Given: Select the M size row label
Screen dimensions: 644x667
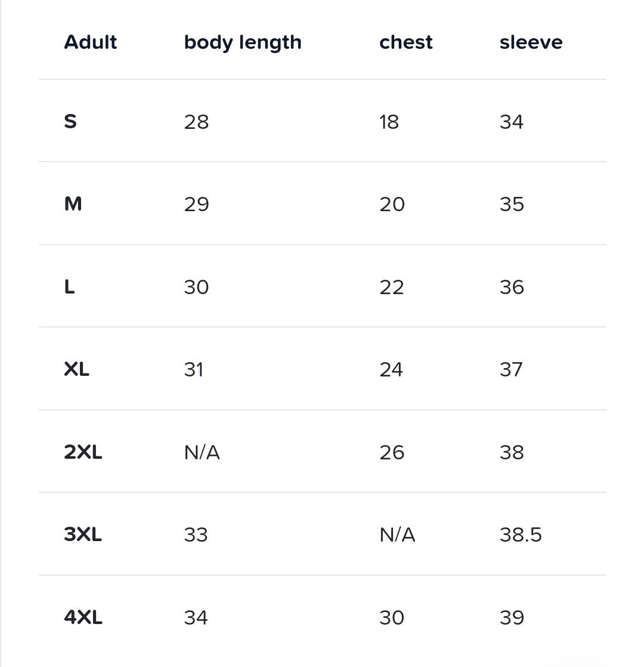Looking at the screenshot, I should tap(73, 204).
